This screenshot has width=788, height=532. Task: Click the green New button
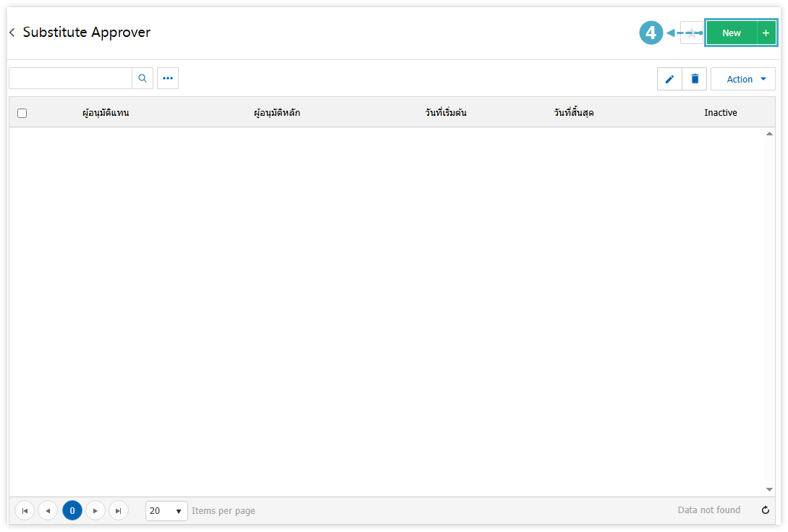tap(731, 33)
